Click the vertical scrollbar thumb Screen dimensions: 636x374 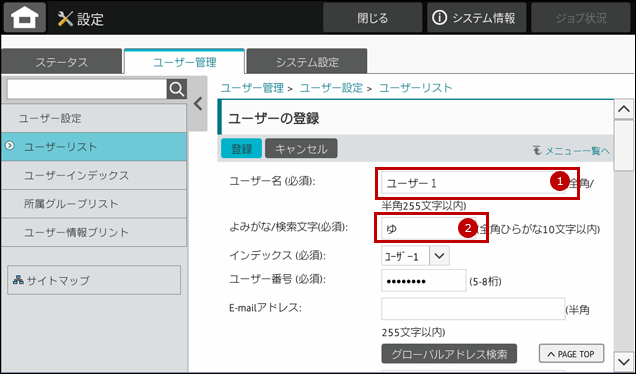click(624, 146)
